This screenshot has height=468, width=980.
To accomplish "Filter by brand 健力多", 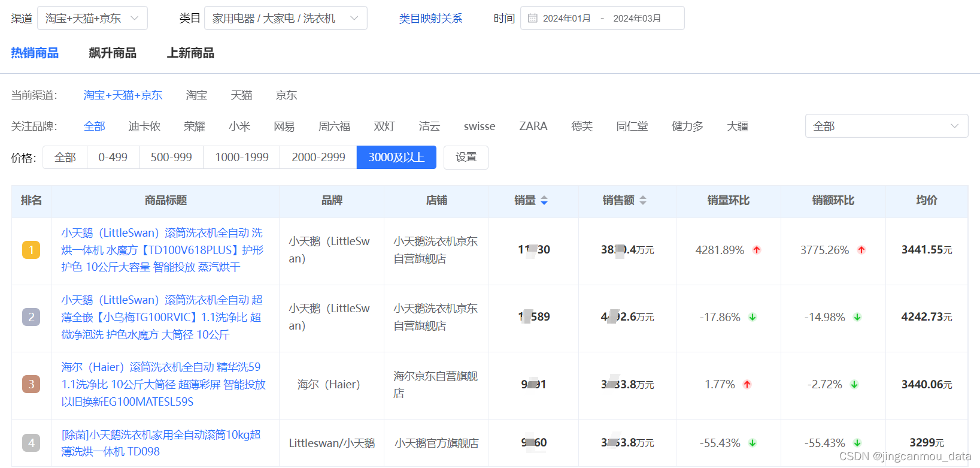I will point(687,126).
